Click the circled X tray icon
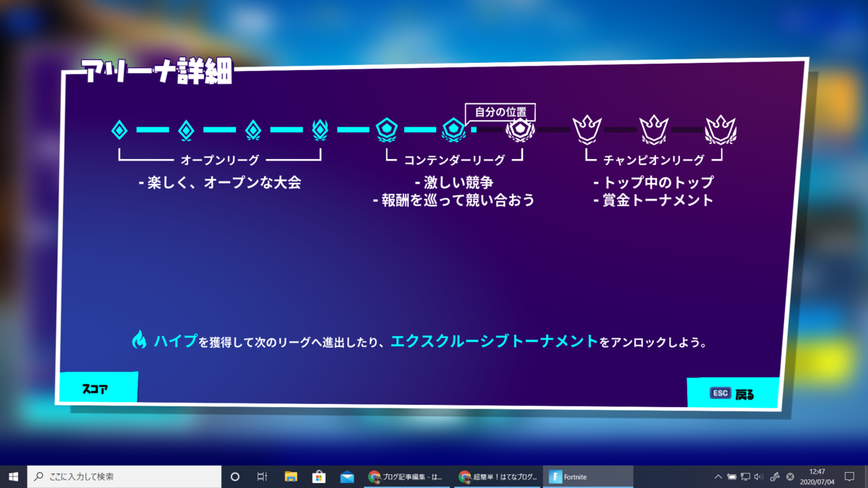This screenshot has height=488, width=868. click(x=790, y=476)
